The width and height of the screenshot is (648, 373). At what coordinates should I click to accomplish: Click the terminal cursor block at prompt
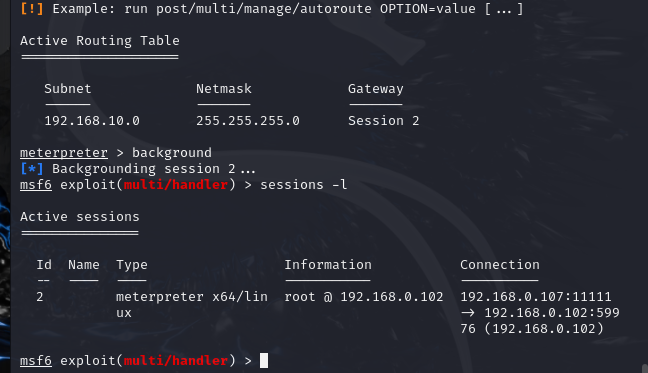(264, 361)
